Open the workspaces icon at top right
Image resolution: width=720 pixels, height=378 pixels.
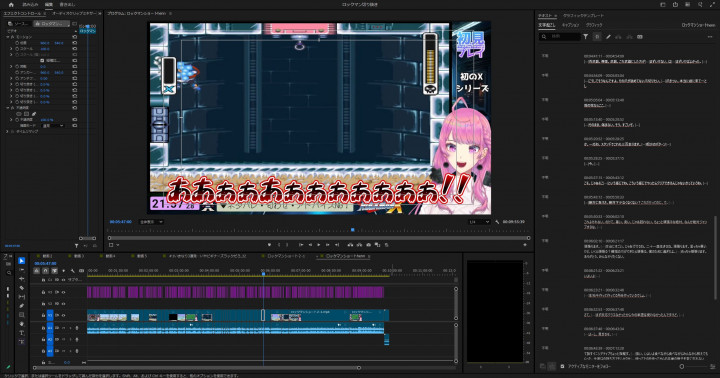coord(663,5)
